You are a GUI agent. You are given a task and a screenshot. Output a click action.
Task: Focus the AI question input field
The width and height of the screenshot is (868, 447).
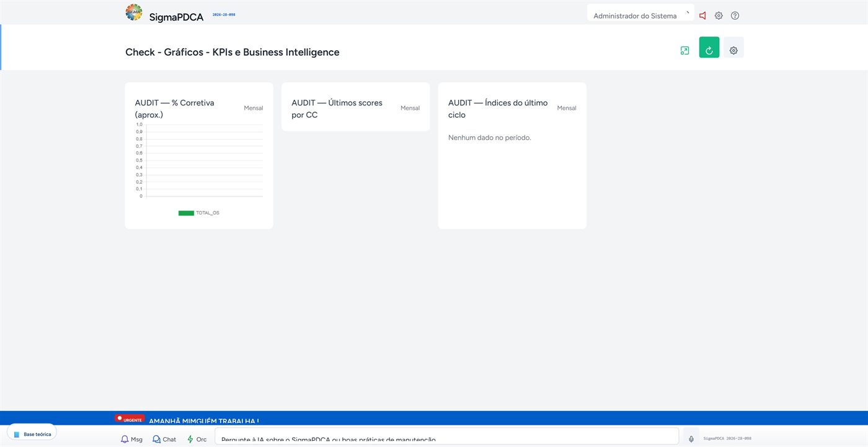point(446,437)
